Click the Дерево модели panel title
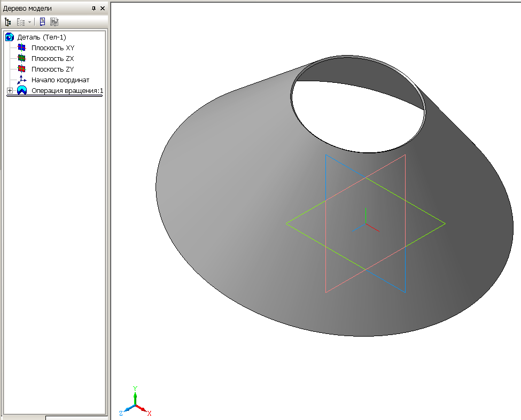This screenshot has height=420, width=521. coord(27,9)
